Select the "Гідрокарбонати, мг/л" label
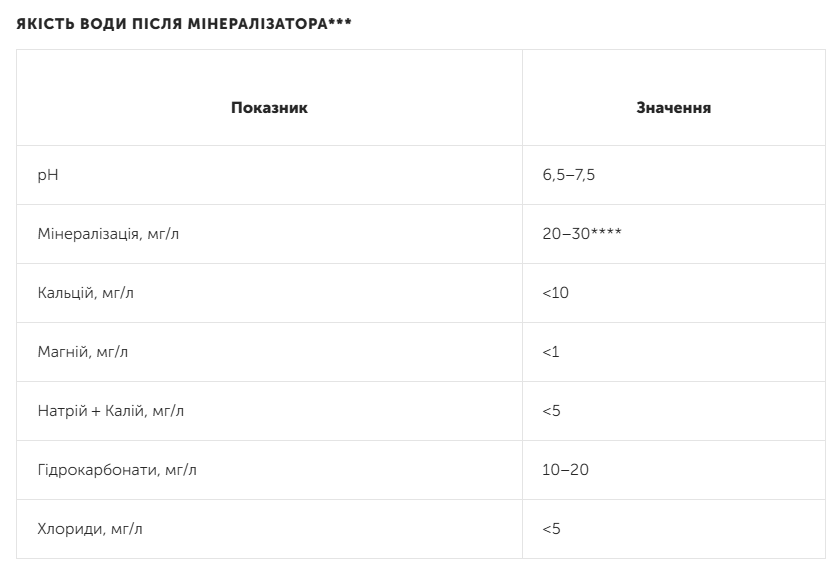 pos(116,470)
